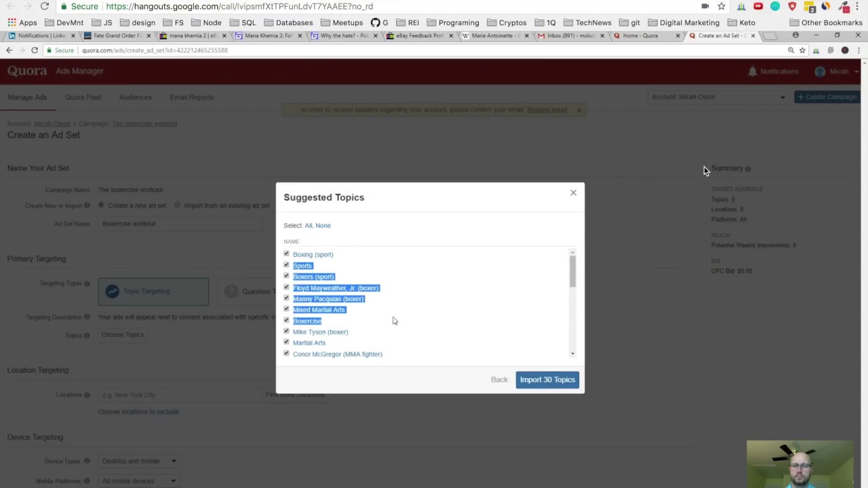The width and height of the screenshot is (868, 488).
Task: Reload the quora.com inner page
Action: tap(35, 50)
